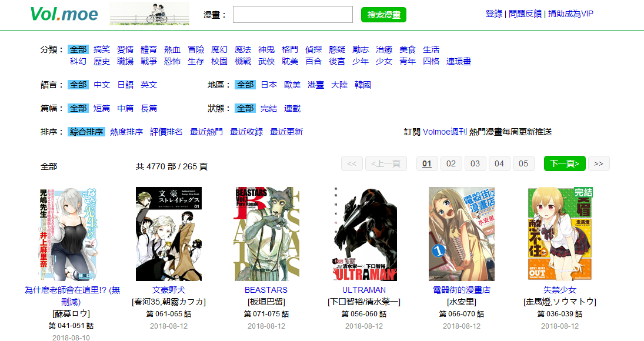Select 日語 in the 語言 filter

125,85
